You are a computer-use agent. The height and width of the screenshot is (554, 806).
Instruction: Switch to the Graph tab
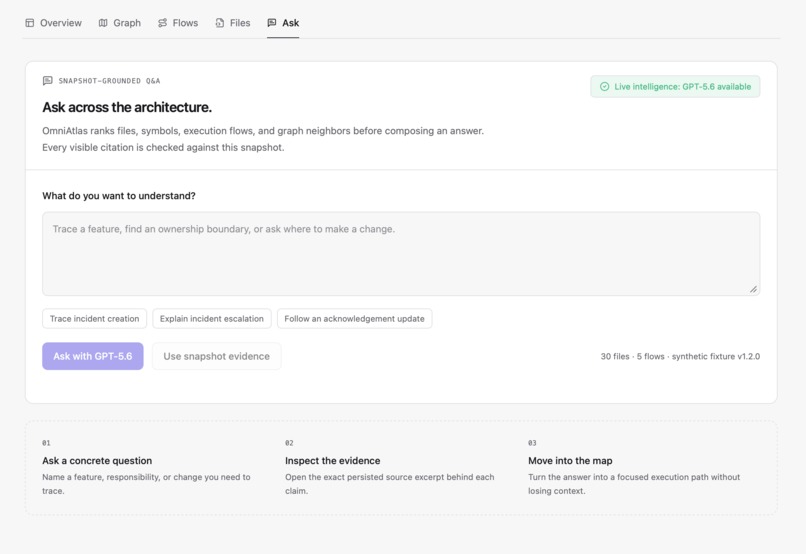(x=119, y=23)
